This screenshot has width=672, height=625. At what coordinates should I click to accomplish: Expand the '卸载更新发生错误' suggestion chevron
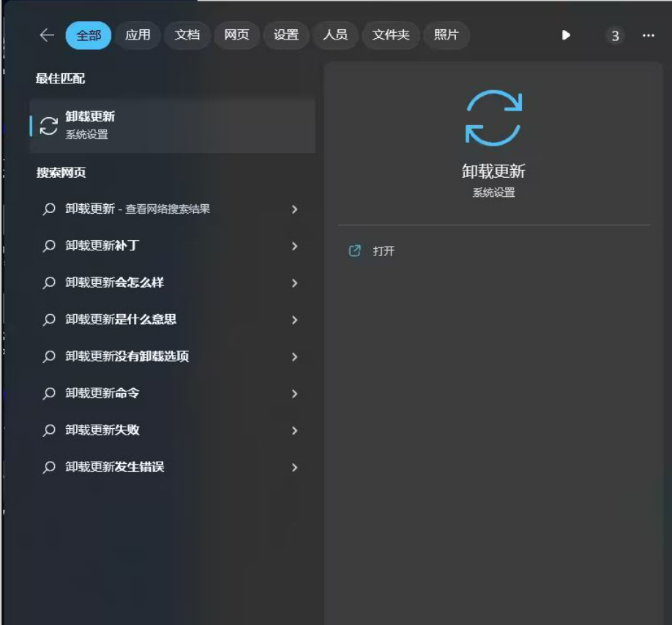[x=294, y=468]
